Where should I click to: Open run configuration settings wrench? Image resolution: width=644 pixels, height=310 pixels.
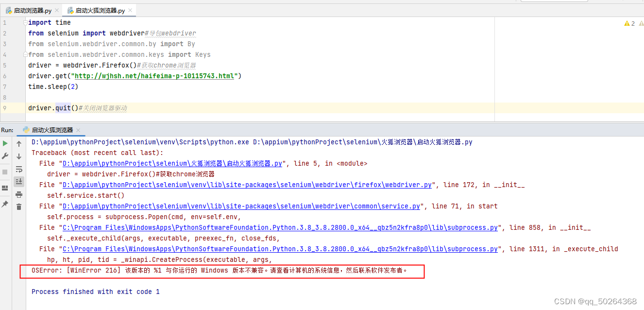(x=5, y=156)
